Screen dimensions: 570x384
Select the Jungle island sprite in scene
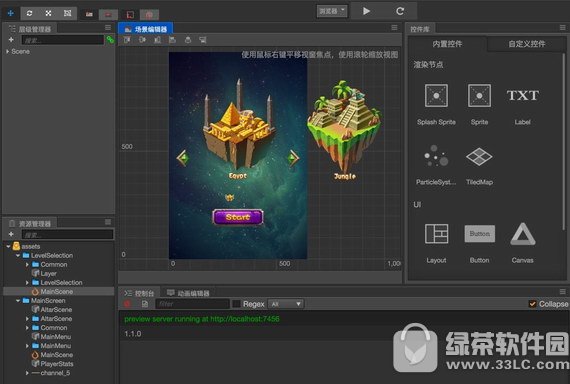pyautogui.click(x=344, y=127)
